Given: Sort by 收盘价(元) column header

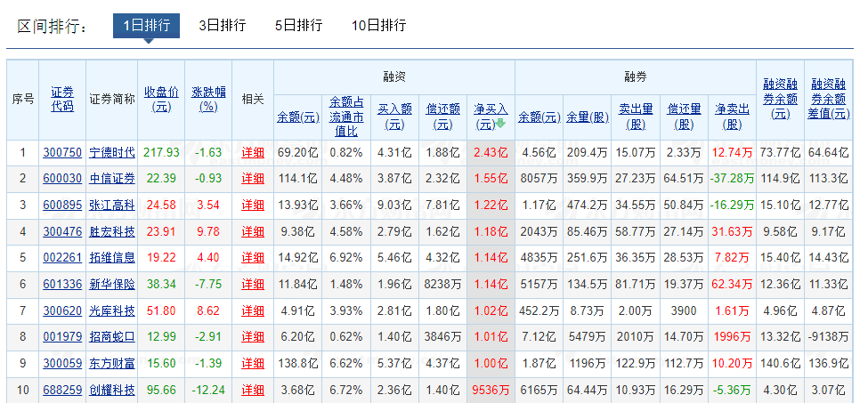Looking at the screenshot, I should [161, 99].
